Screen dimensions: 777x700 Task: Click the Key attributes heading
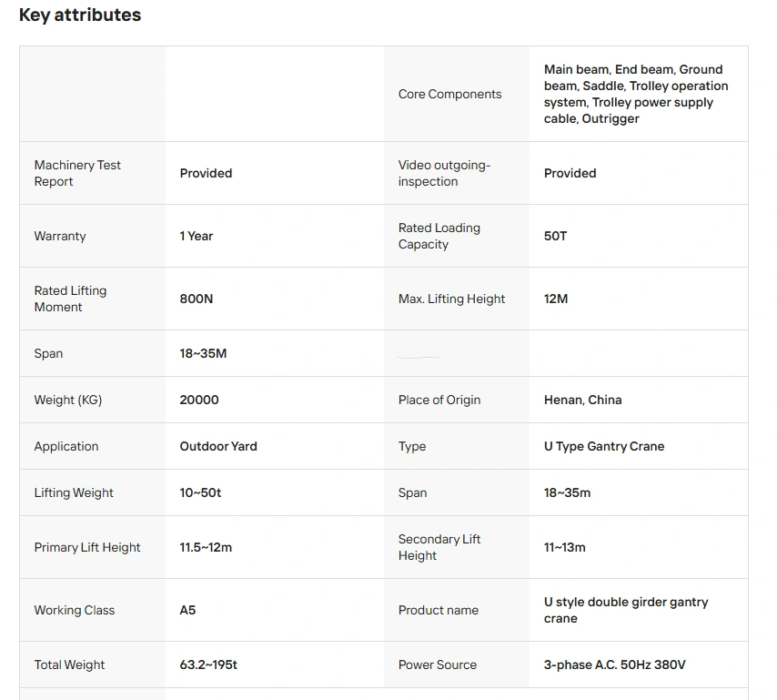tap(80, 15)
